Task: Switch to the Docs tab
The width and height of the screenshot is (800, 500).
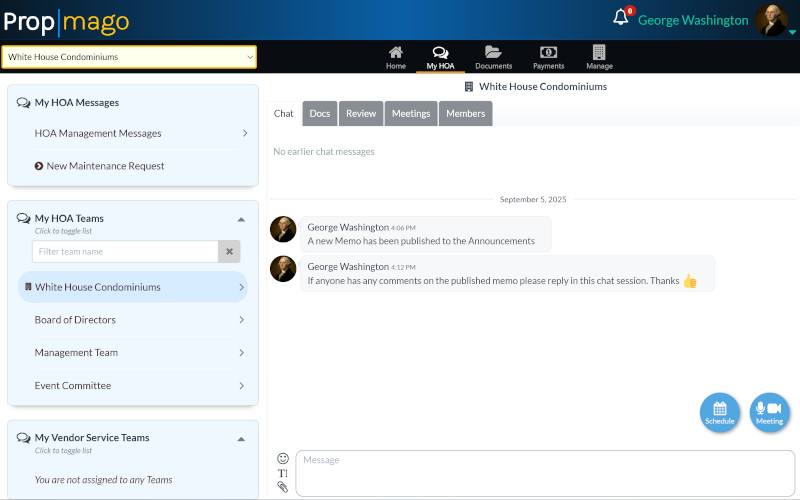Action: 320,114
